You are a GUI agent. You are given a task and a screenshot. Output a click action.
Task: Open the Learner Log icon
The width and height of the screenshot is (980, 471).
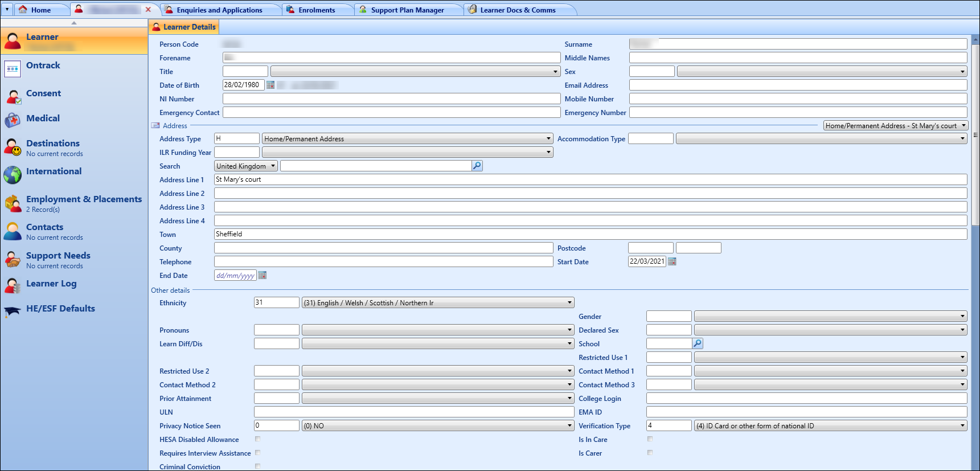13,286
